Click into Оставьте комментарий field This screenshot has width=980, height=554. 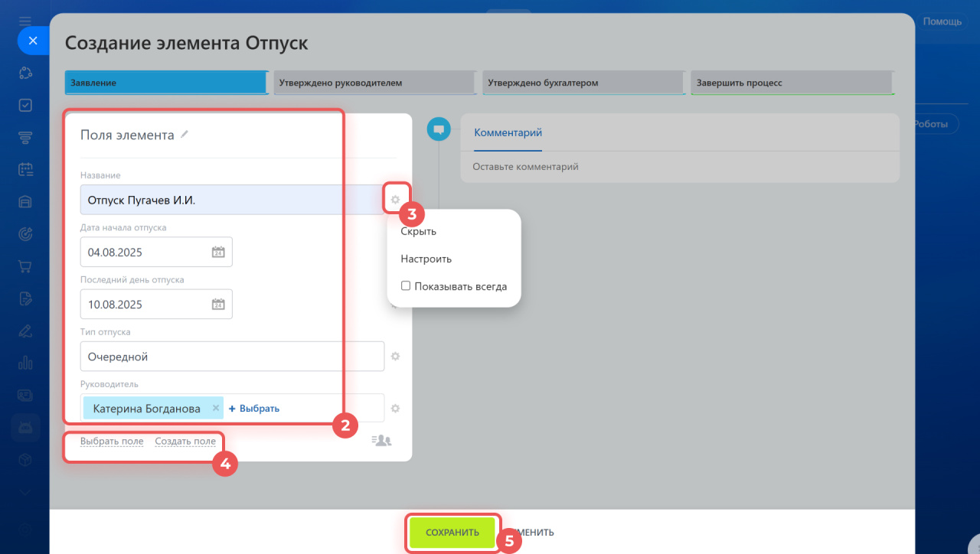pos(679,167)
